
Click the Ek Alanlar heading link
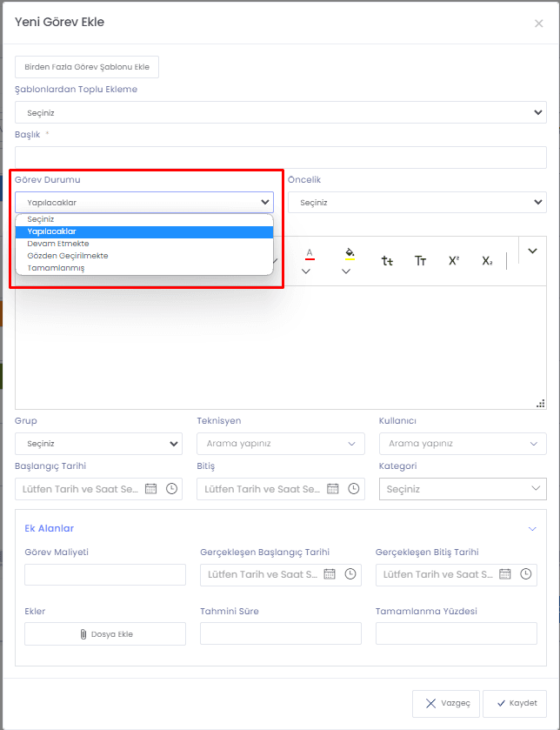click(x=50, y=528)
